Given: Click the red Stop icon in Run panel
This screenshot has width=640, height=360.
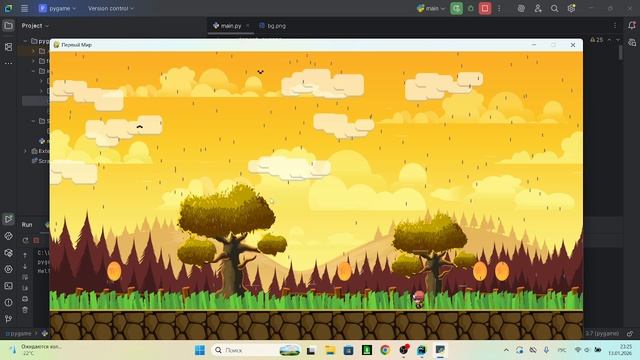Looking at the screenshot, I should tap(36, 240).
